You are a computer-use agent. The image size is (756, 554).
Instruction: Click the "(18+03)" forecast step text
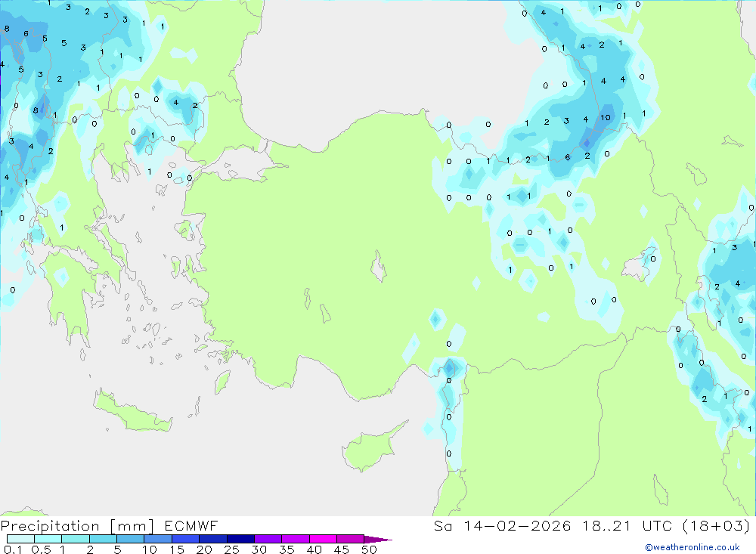717,525
